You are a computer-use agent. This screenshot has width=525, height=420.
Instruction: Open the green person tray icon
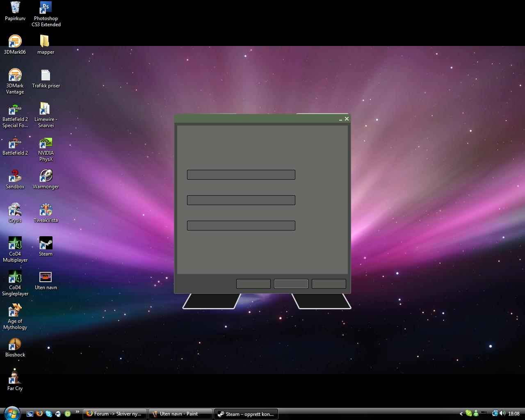point(476,413)
